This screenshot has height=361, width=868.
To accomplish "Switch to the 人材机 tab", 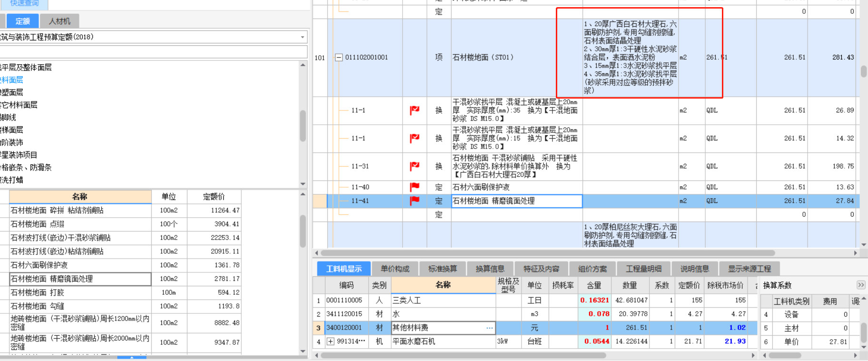I will (x=59, y=21).
